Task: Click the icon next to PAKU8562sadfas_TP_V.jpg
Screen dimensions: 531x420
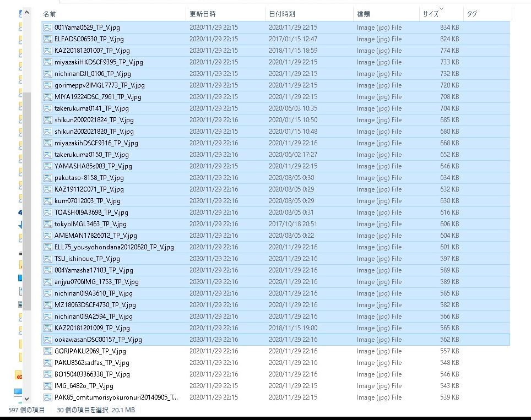Action: 48,363
